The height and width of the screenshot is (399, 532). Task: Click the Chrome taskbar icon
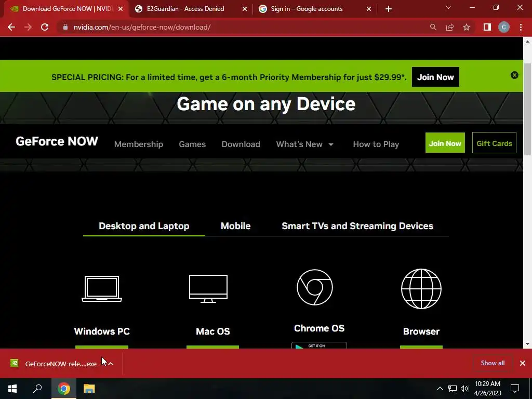(63, 389)
